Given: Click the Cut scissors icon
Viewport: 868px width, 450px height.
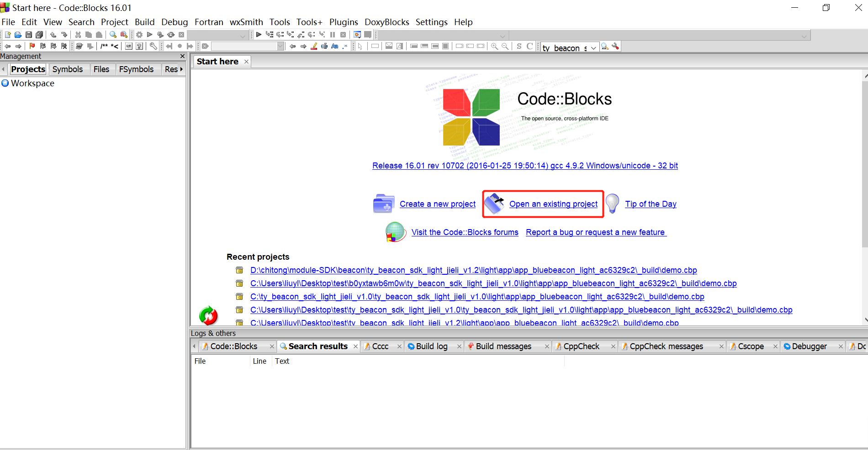Looking at the screenshot, I should tap(78, 35).
